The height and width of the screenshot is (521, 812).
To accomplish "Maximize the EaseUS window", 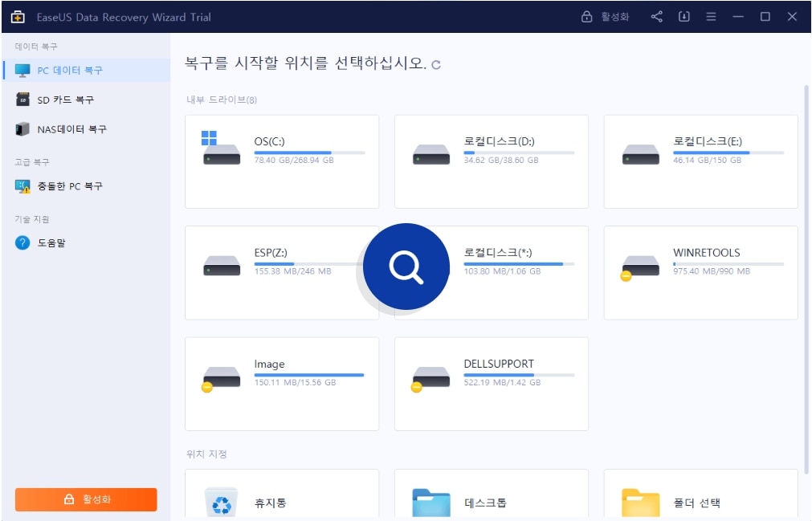I will pyautogui.click(x=765, y=17).
